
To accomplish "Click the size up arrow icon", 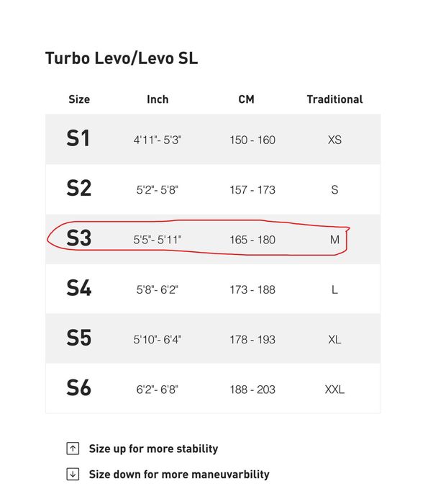I will [73, 449].
